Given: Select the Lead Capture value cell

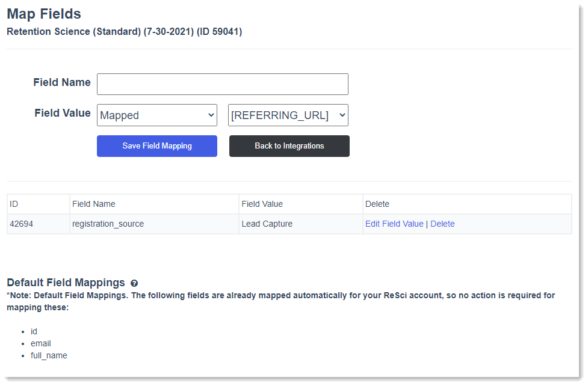Looking at the screenshot, I should pos(301,224).
